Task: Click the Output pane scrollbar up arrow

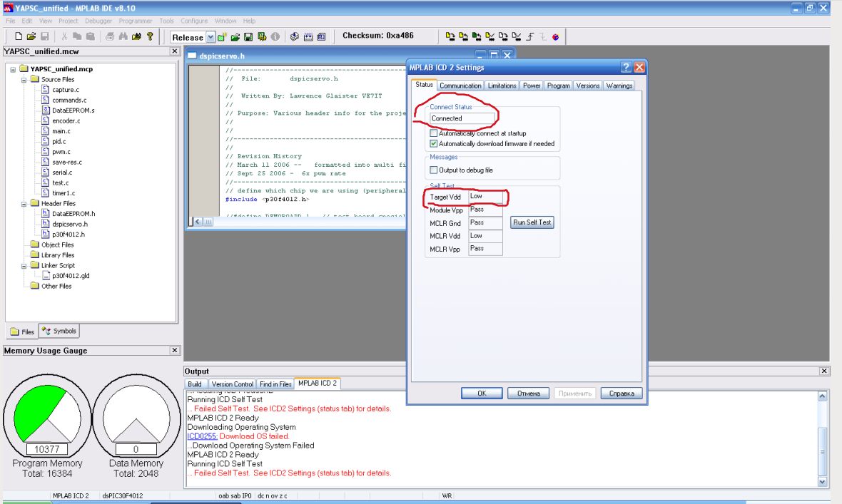Action: pos(822,396)
